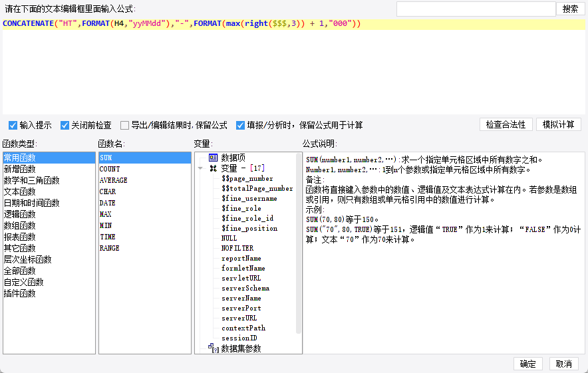Select 逻辑函数 function type

[49, 214]
